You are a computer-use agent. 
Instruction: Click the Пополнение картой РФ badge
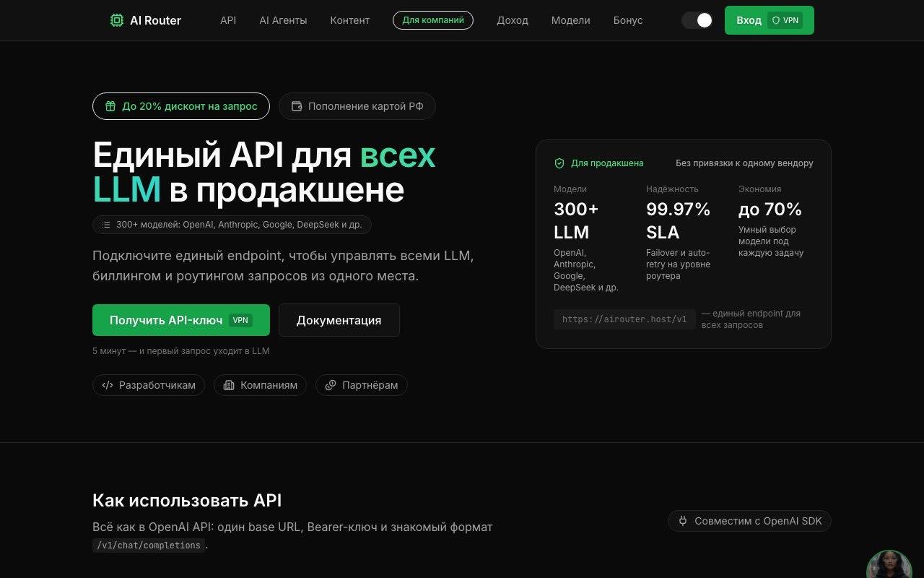(357, 106)
